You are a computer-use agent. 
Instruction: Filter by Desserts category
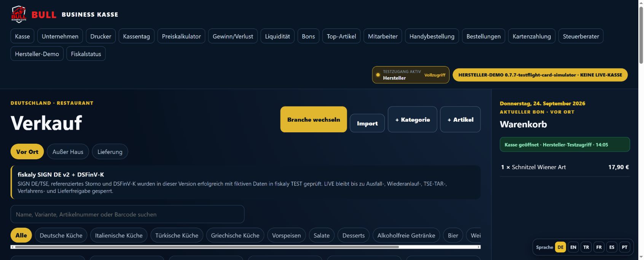[x=354, y=235]
